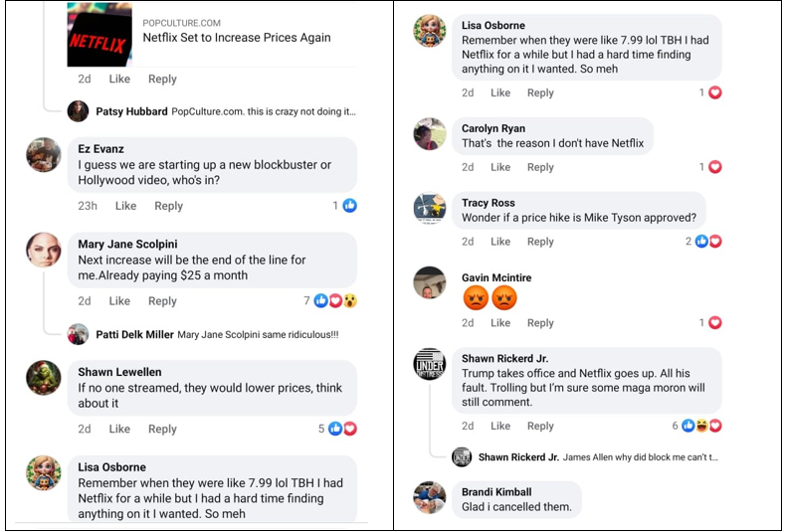Screen dimensions: 785x532
Task: Open Brandi Kimball's profile avatar
Action: 430,497
